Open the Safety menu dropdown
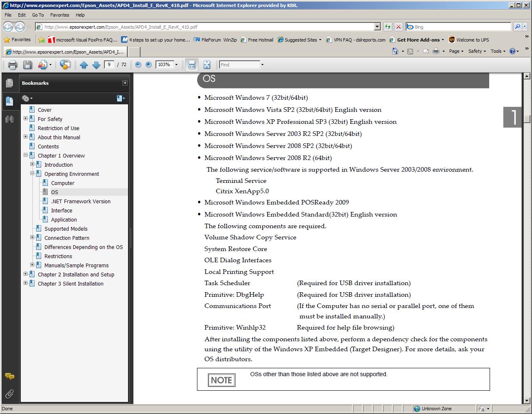Screen dimensions: 532x414 click(477, 51)
